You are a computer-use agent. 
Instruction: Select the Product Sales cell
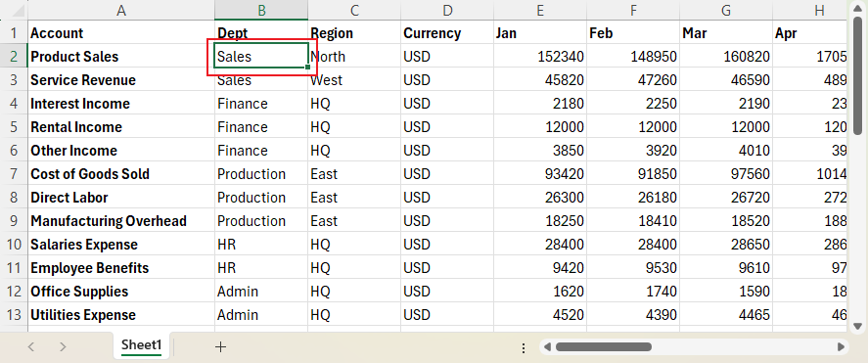(121, 57)
